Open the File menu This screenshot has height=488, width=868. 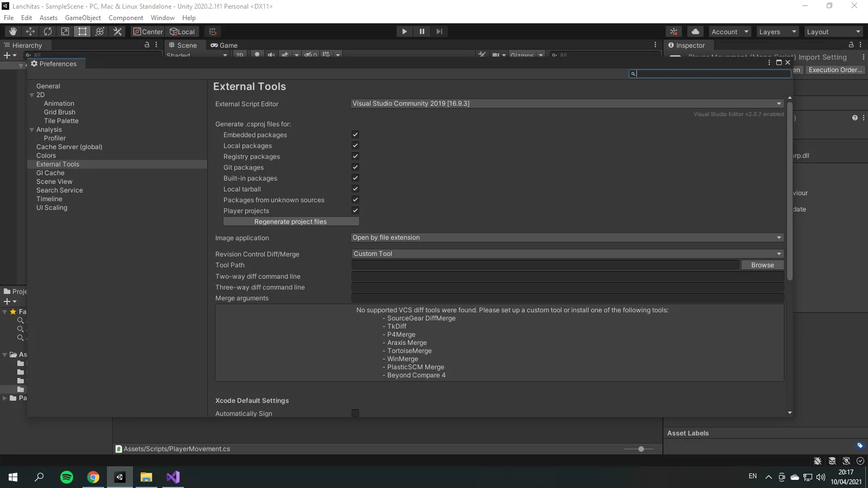[9, 18]
